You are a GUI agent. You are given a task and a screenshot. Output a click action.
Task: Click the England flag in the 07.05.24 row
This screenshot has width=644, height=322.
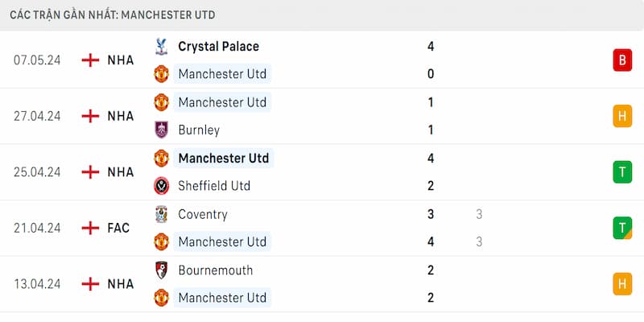(91, 60)
